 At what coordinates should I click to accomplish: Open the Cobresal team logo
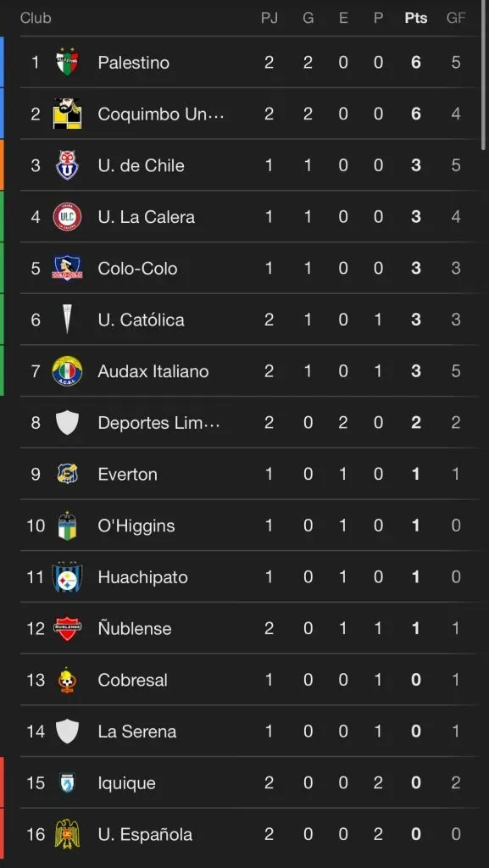(x=68, y=680)
